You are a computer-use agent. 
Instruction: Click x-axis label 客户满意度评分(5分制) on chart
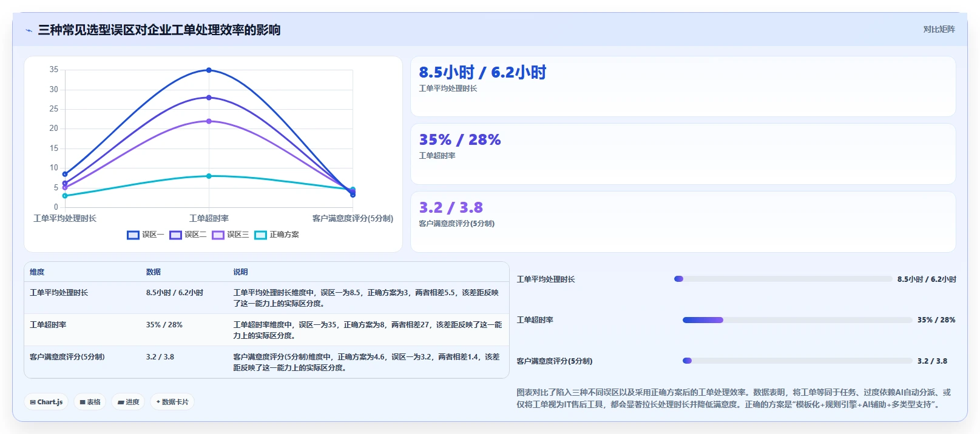[353, 218]
